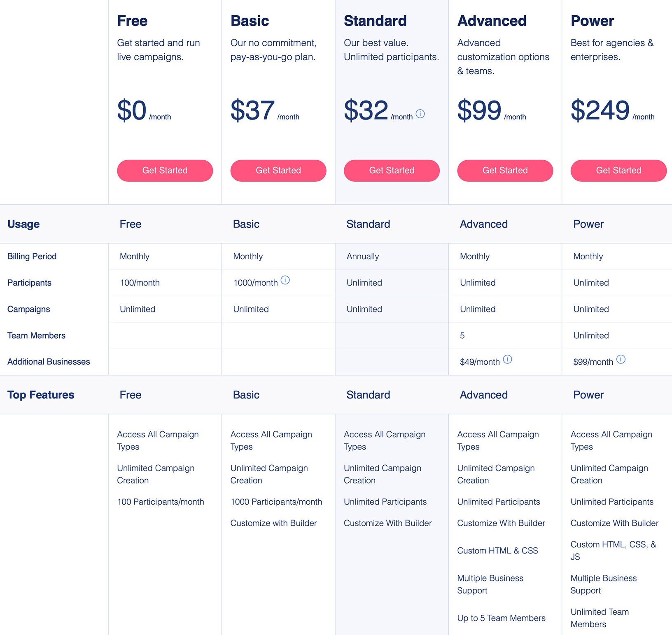Click Get Started under the Advanced plan

(505, 170)
